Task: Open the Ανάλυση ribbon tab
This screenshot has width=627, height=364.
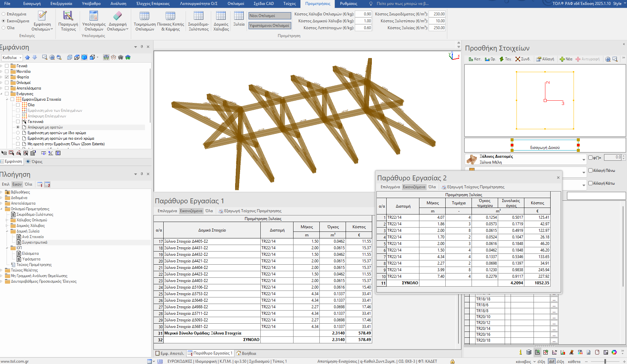Action: tap(118, 4)
